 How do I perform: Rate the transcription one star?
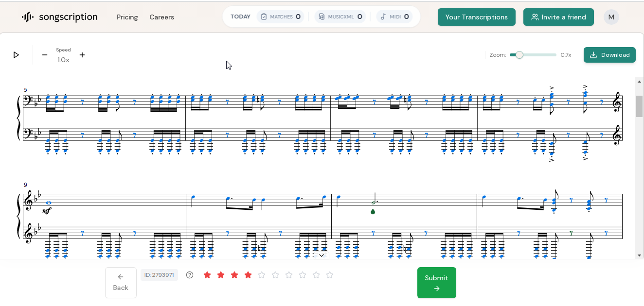point(207,275)
